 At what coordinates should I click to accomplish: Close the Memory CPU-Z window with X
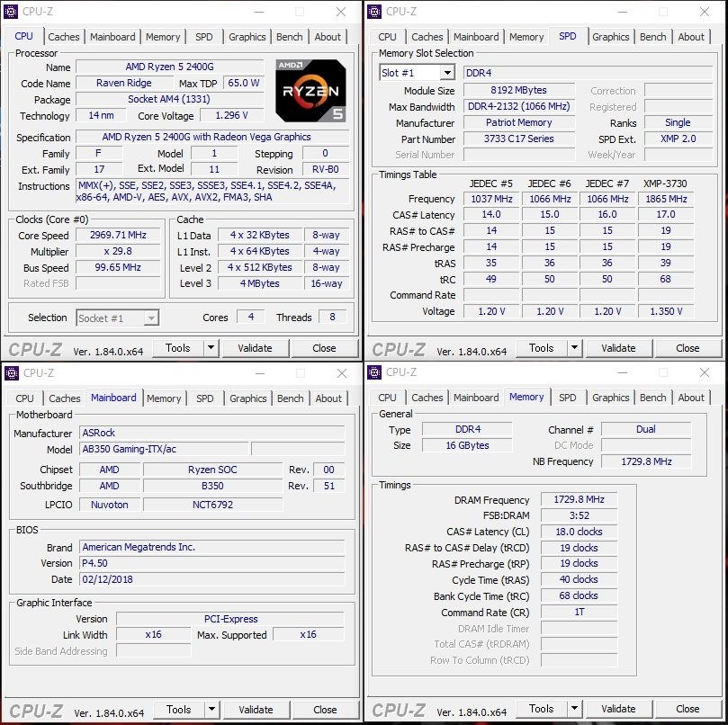point(705,372)
